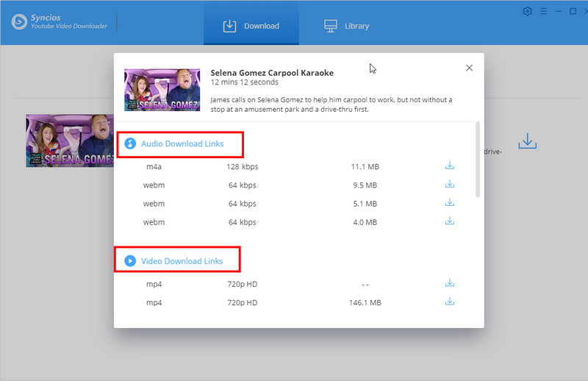Click the Syncios logo icon
The height and width of the screenshot is (381, 588).
[x=19, y=22]
